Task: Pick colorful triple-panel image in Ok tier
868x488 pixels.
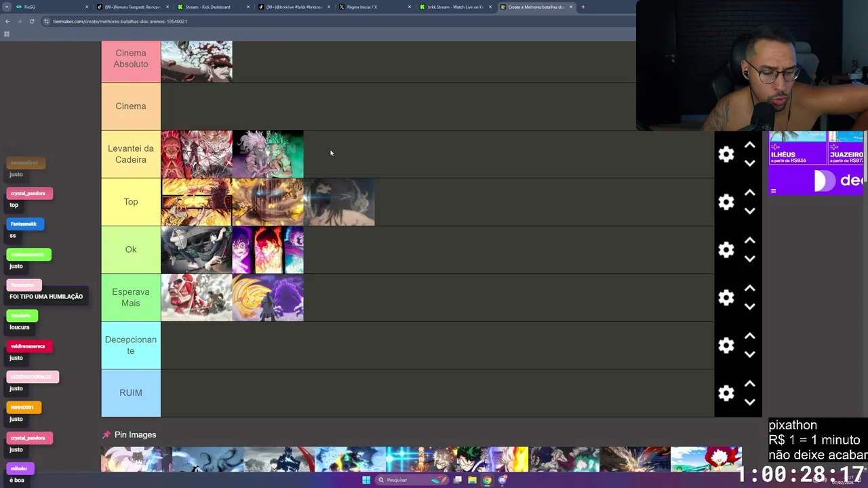Action: click(x=268, y=250)
